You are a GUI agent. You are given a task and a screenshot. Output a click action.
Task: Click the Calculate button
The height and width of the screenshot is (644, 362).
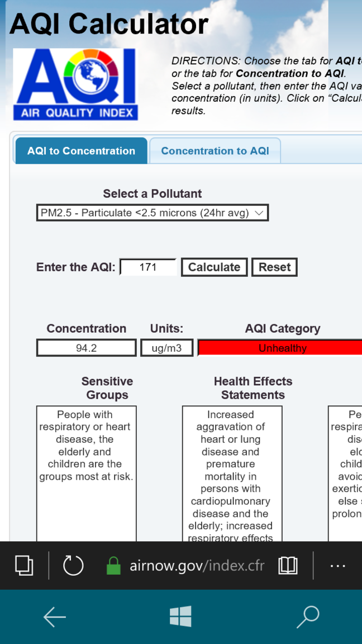pyautogui.click(x=214, y=267)
